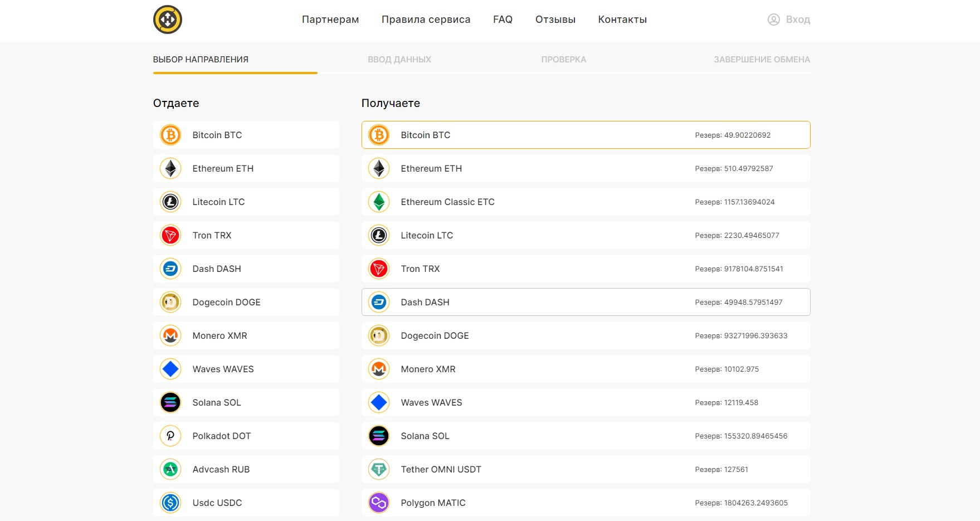Click Ethereum Classic green icon
The width and height of the screenshot is (980, 521).
coord(379,202)
